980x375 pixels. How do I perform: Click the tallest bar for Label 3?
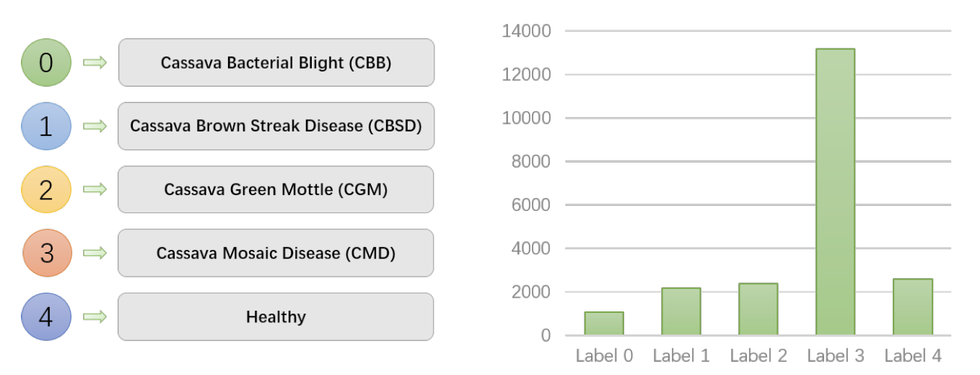(x=835, y=192)
